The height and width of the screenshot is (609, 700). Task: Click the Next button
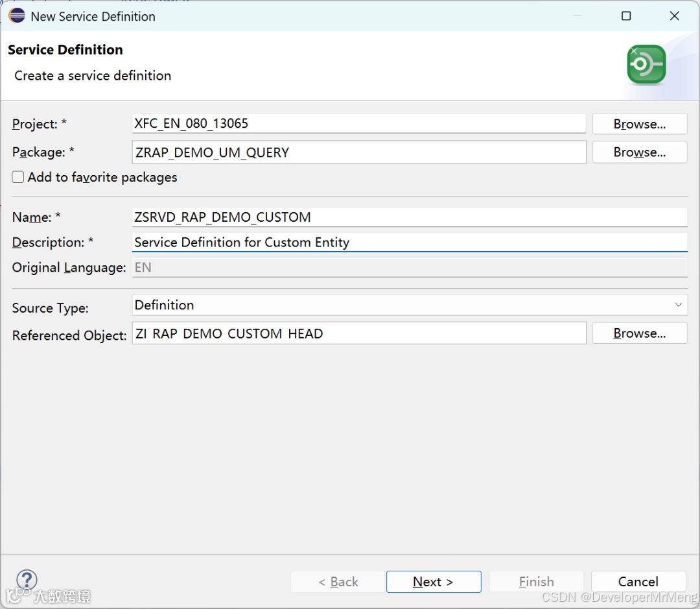tap(434, 582)
